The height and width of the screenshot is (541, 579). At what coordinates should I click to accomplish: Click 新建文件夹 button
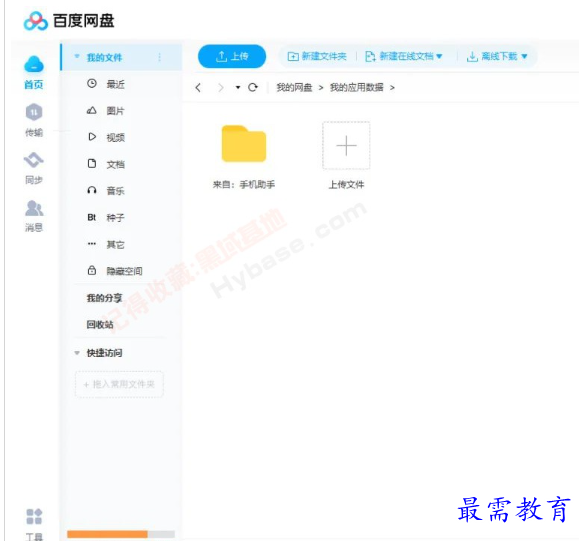click(317, 57)
